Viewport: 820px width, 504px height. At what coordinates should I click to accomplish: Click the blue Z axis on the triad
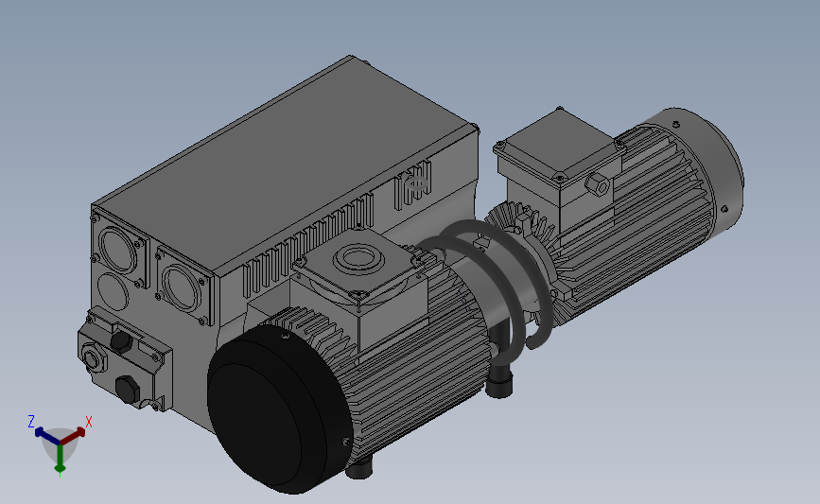click(x=47, y=435)
